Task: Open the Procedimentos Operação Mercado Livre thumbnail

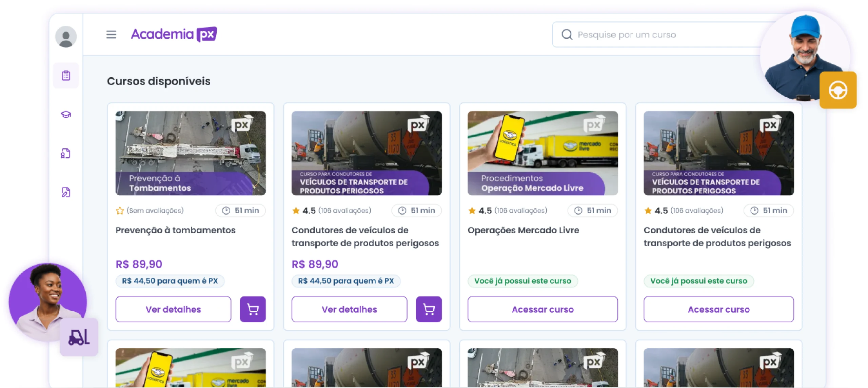Action: [542, 153]
